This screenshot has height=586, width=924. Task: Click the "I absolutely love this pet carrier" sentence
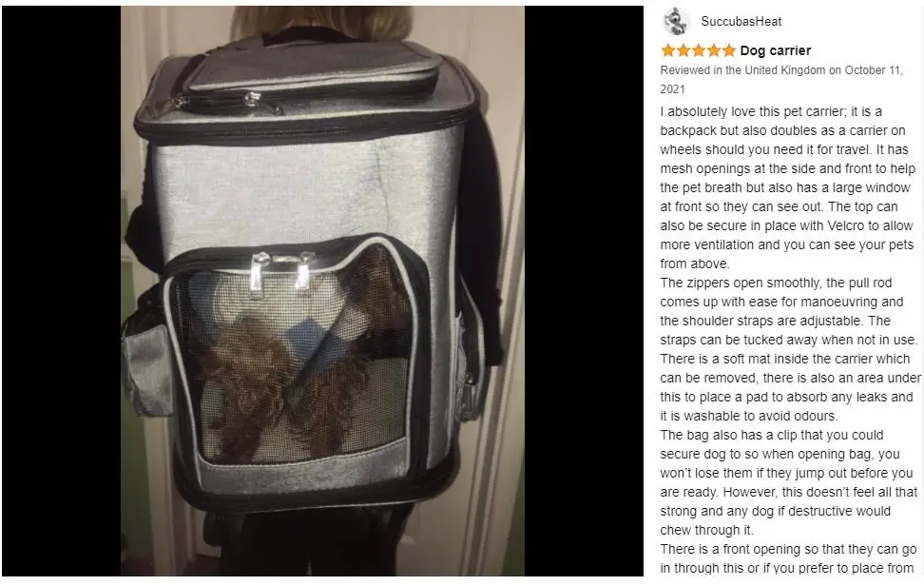pos(787,187)
